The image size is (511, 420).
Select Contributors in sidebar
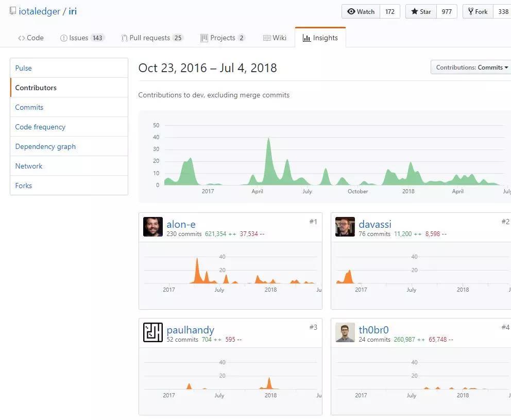69,88
